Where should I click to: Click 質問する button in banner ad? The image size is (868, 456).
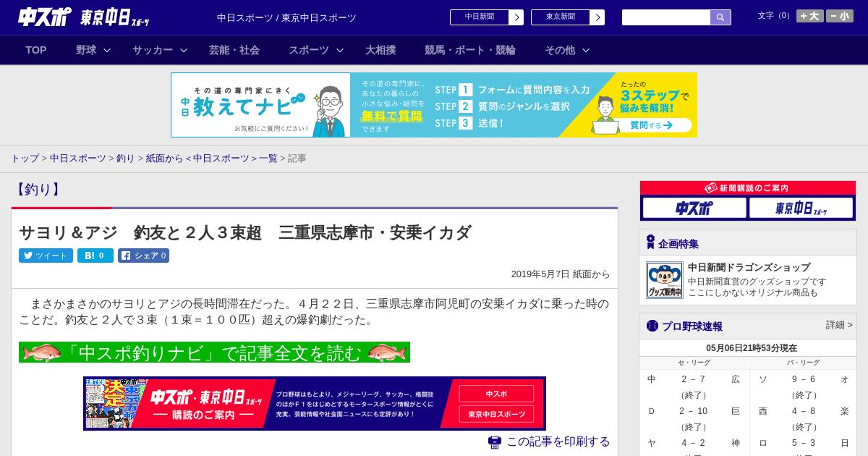pos(651,125)
